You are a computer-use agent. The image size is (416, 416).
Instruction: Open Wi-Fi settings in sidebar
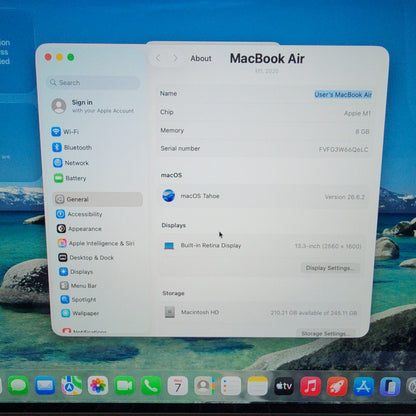pyautogui.click(x=65, y=132)
